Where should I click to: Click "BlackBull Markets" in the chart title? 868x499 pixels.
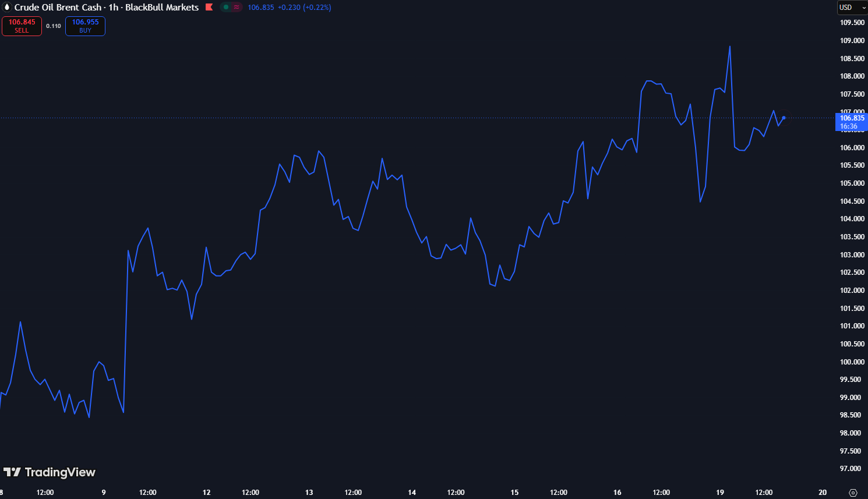point(162,8)
